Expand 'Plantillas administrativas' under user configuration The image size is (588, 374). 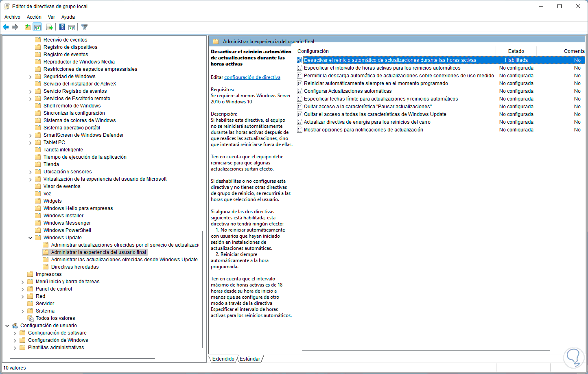[x=15, y=348]
